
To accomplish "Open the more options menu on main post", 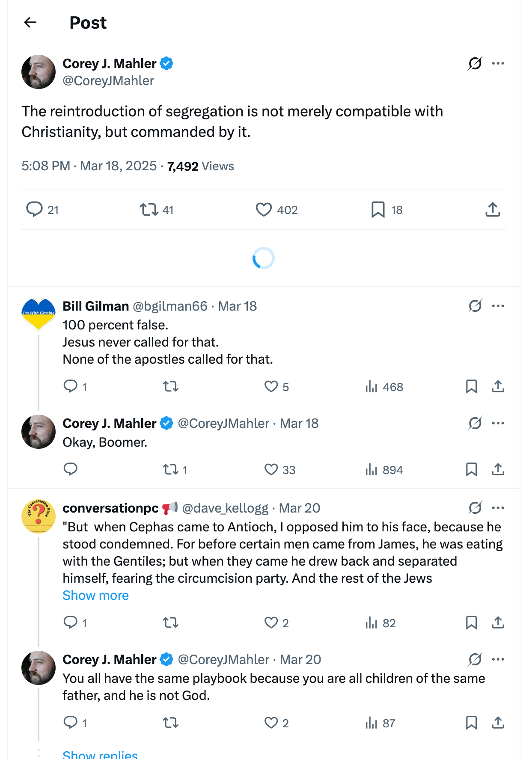I will [x=498, y=63].
